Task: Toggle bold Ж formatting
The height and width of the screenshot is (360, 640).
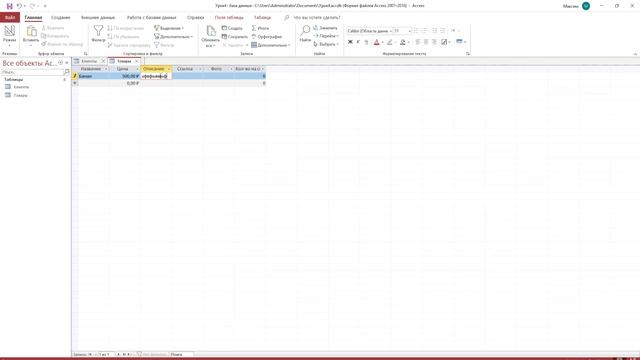Action: click(350, 42)
